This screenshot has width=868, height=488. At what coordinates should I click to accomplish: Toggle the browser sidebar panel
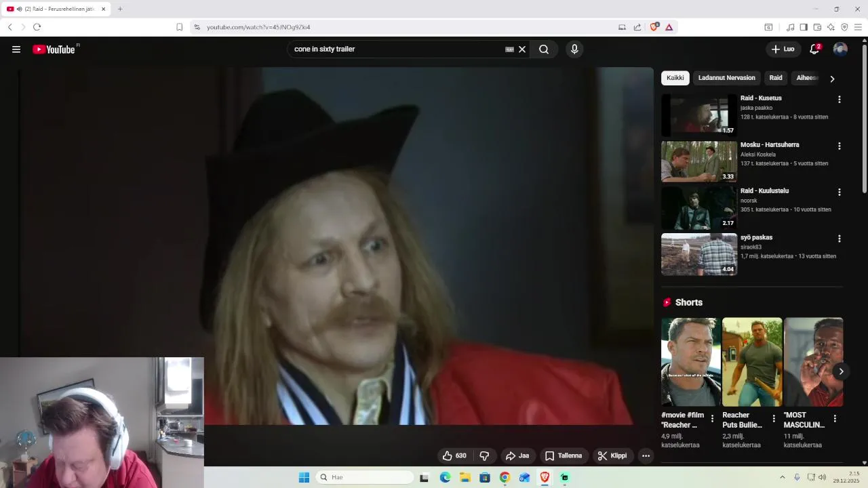point(804,27)
